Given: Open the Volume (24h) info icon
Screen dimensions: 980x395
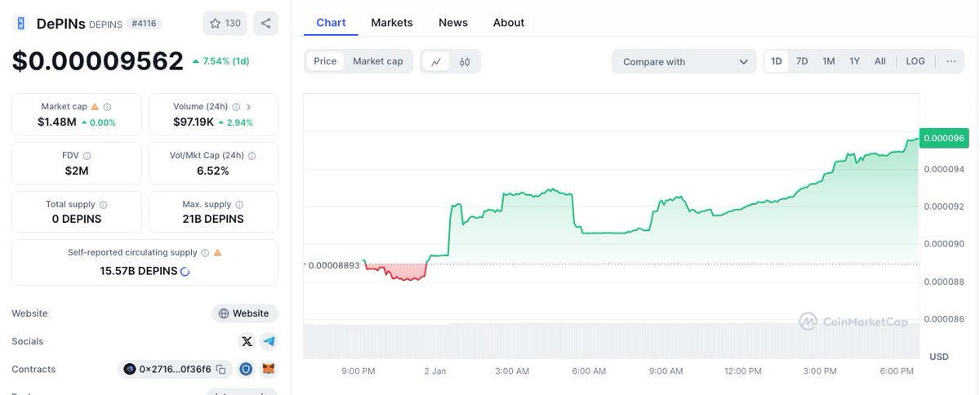Looking at the screenshot, I should click(x=236, y=107).
